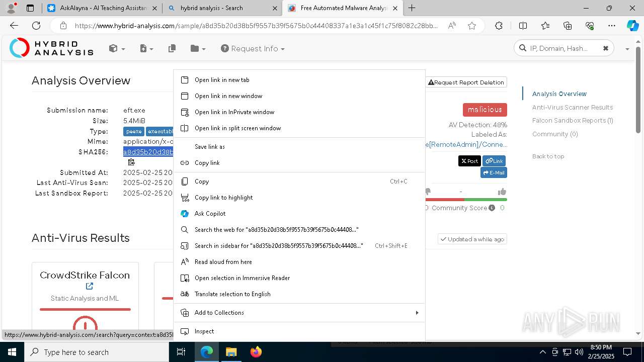This screenshot has height=362, width=644.
Task: Open Collections toolbar icon
Action: tap(568, 26)
